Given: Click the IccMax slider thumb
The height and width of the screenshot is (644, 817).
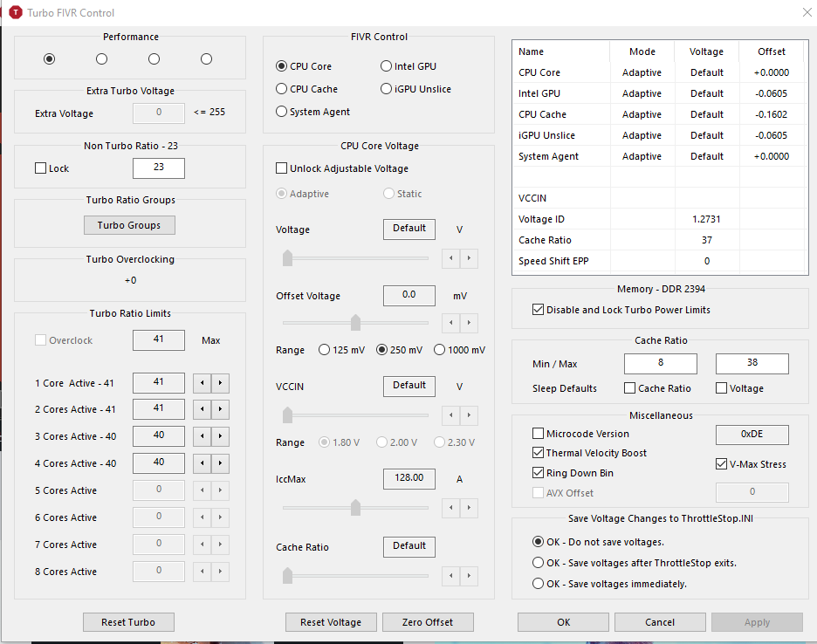Looking at the screenshot, I should [x=356, y=507].
